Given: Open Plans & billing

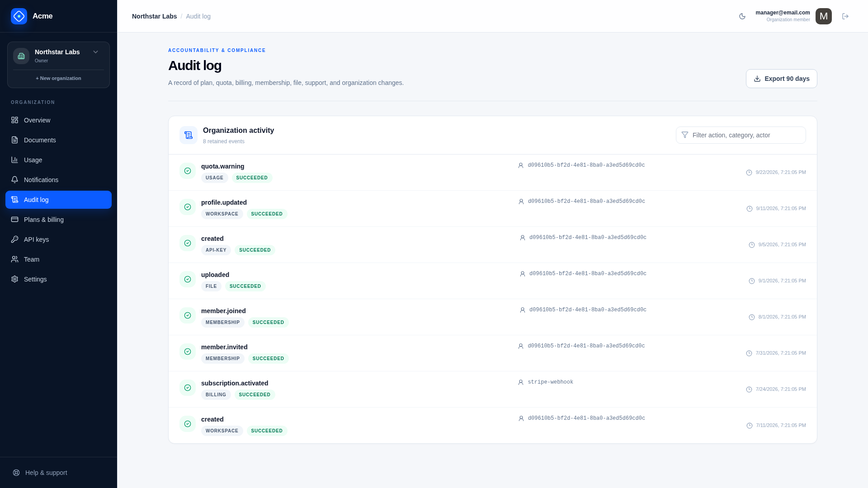Looking at the screenshot, I should pos(58,220).
